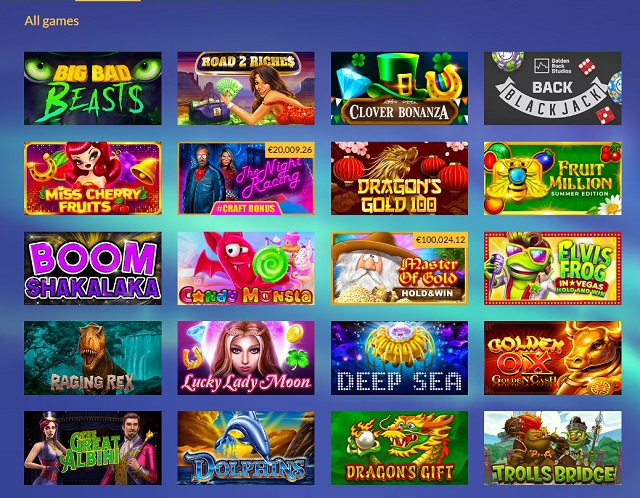Open The Night Racing game

[246, 178]
